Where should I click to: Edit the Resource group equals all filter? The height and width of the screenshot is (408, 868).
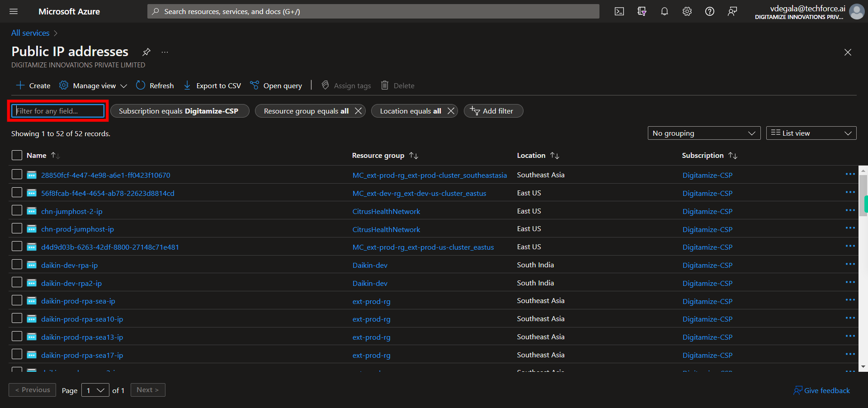306,111
